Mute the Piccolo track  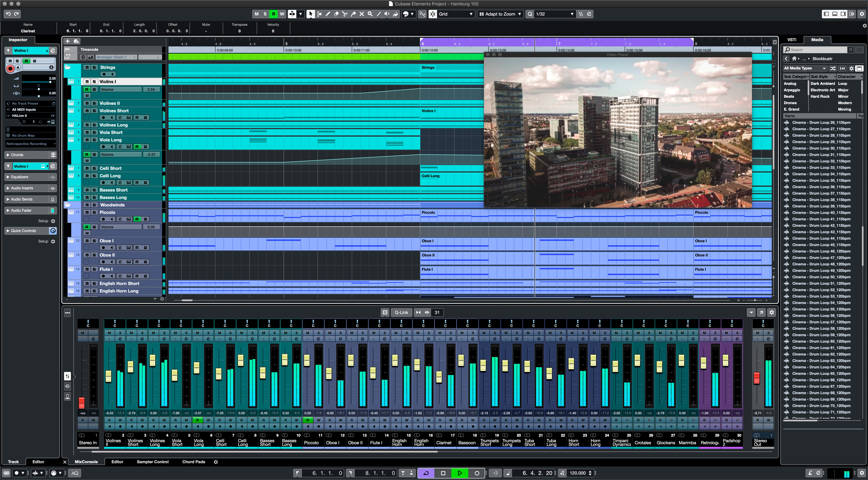87,212
